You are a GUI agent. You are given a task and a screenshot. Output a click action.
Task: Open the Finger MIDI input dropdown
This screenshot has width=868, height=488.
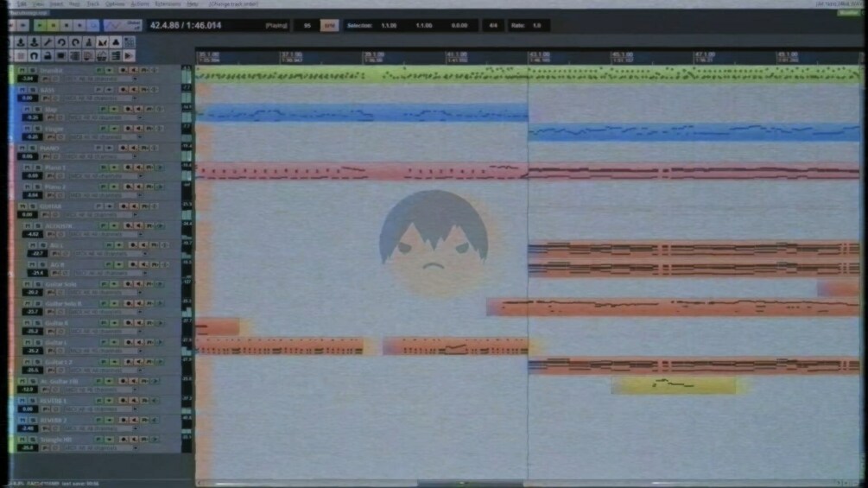click(105, 137)
